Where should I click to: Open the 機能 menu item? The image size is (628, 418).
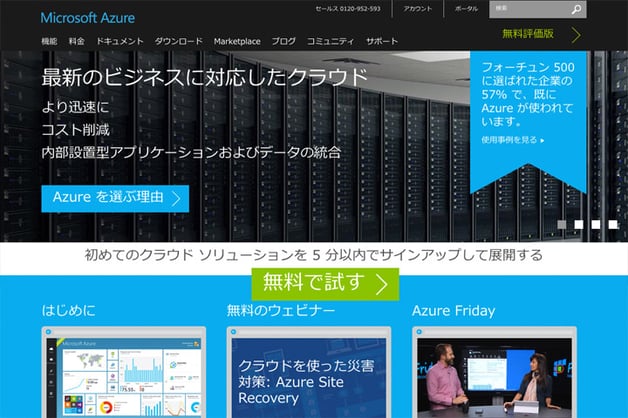point(49,41)
